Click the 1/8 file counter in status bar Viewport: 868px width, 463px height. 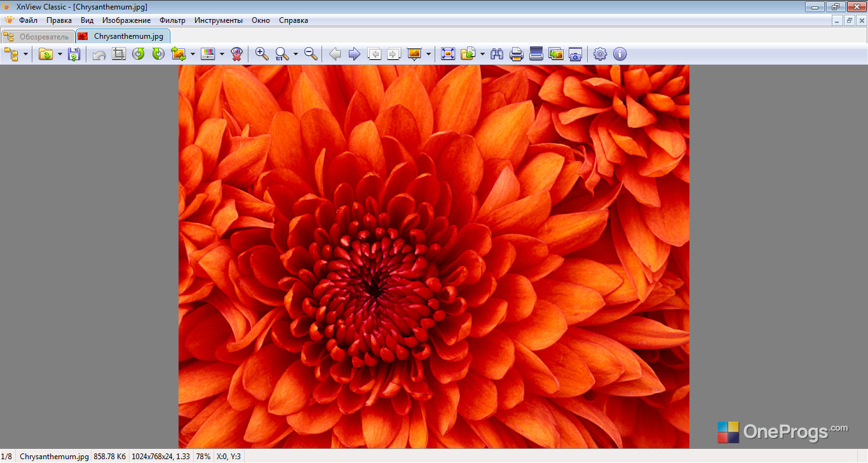pos(7,457)
